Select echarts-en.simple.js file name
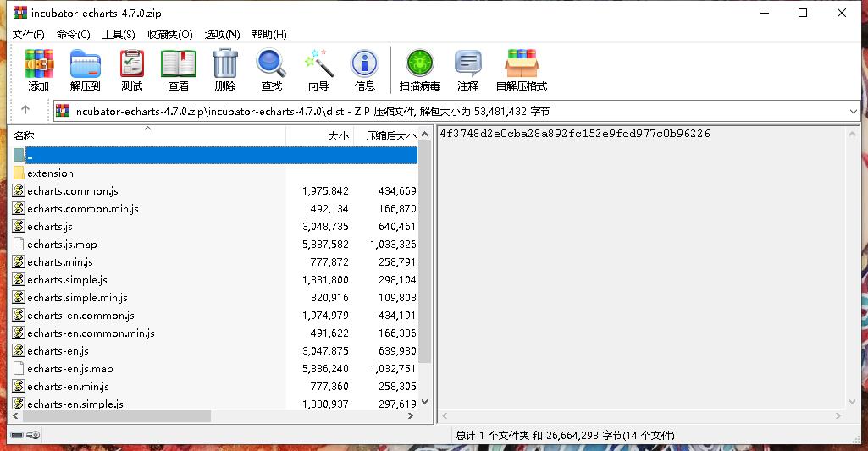 75,404
